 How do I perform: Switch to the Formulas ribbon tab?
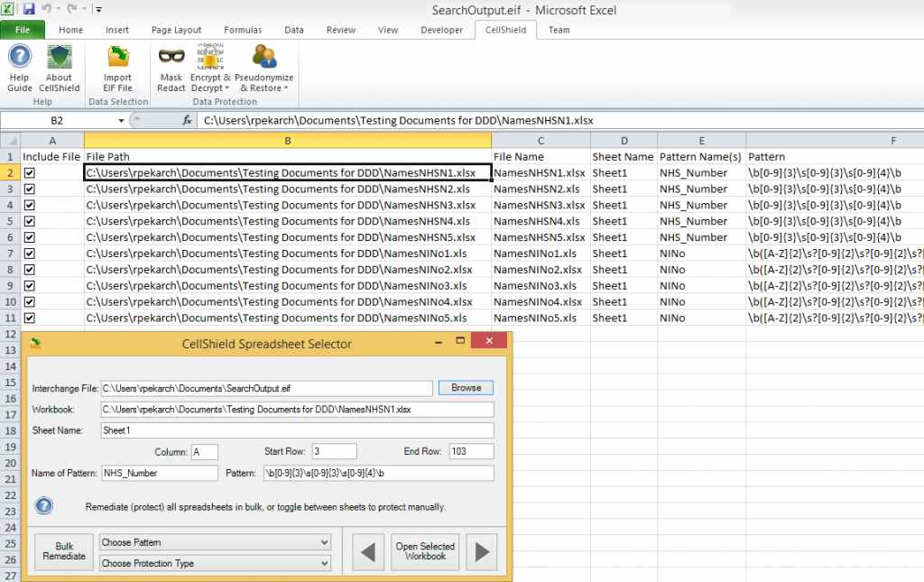pyautogui.click(x=243, y=30)
